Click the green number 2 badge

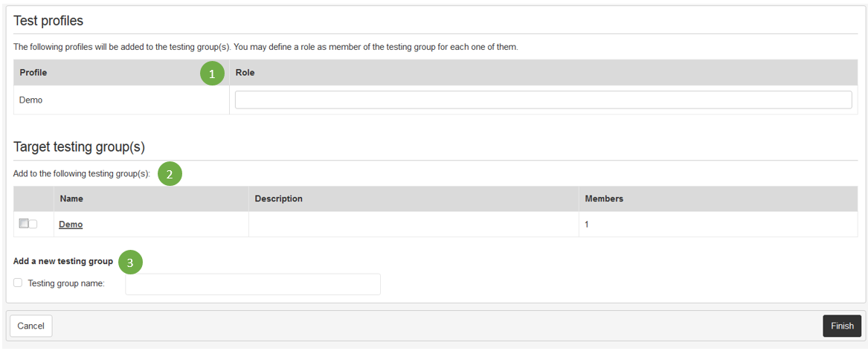[x=170, y=174]
